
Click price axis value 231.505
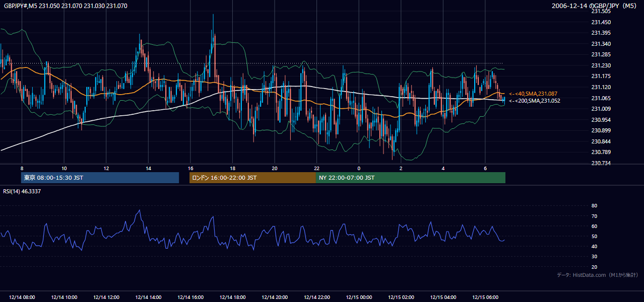click(x=601, y=11)
